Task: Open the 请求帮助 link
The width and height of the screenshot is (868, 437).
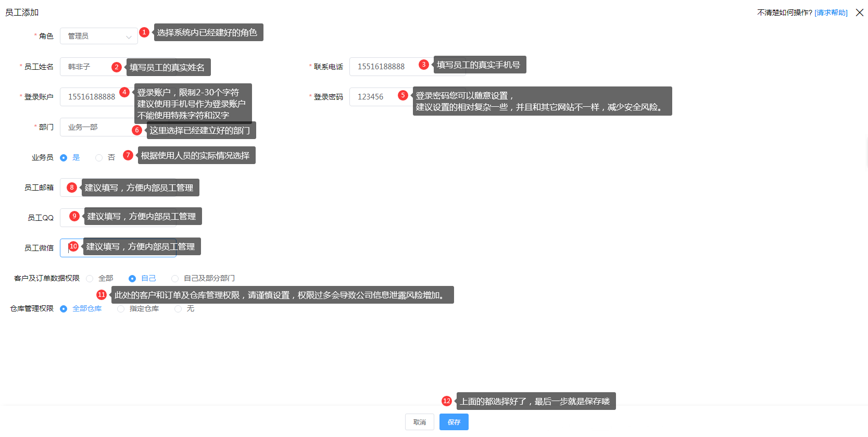Action: tap(831, 13)
